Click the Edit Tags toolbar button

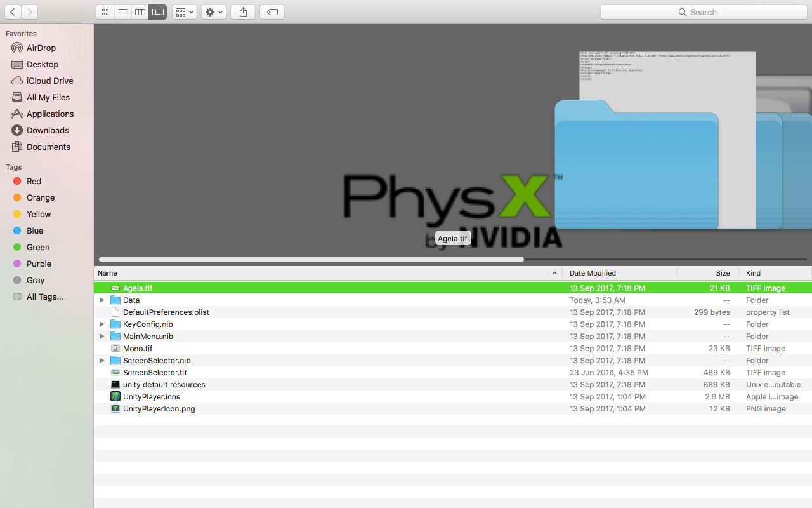pos(272,12)
